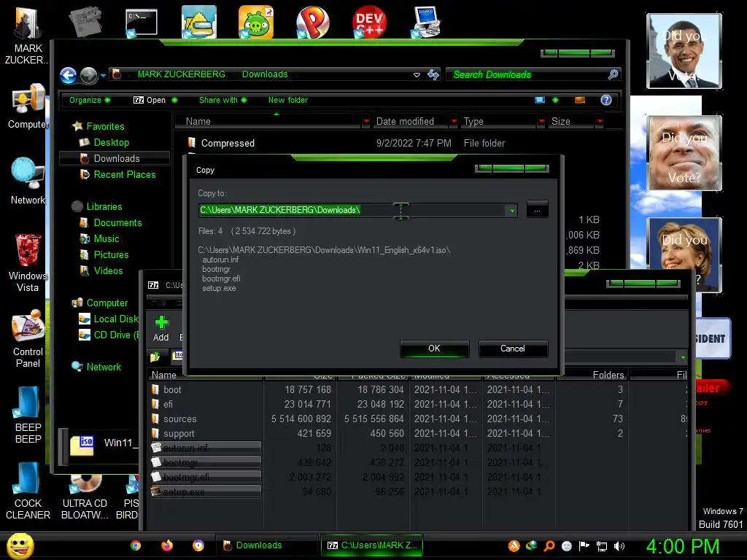This screenshot has width=747, height=560.
Task: Select the efi folder in 7-Zip
Action: coord(168,404)
